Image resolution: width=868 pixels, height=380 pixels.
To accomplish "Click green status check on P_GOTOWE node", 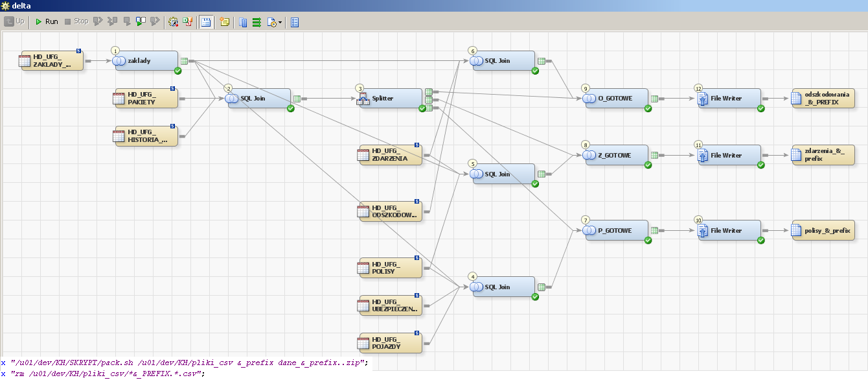I will click(x=648, y=240).
